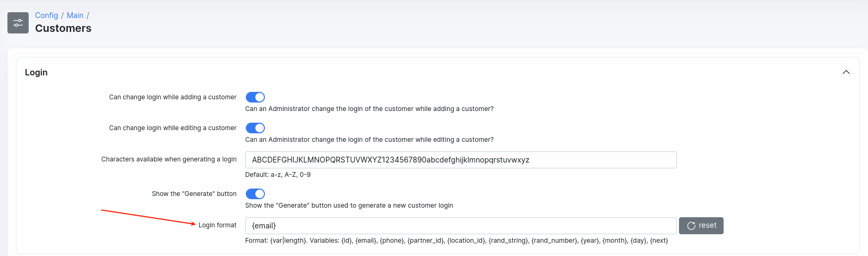The image size is (868, 256).
Task: Collapse the Login section with the chevron
Action: [x=846, y=72]
